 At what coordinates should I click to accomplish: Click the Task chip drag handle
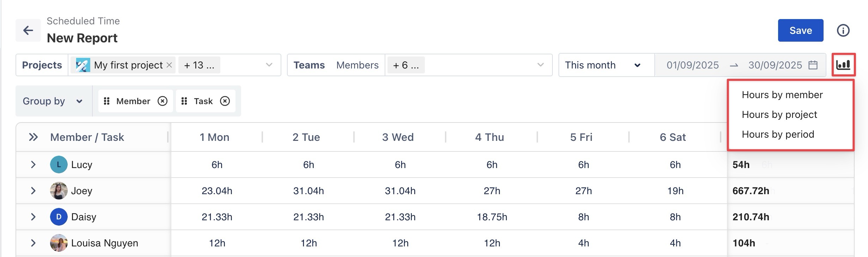click(184, 101)
